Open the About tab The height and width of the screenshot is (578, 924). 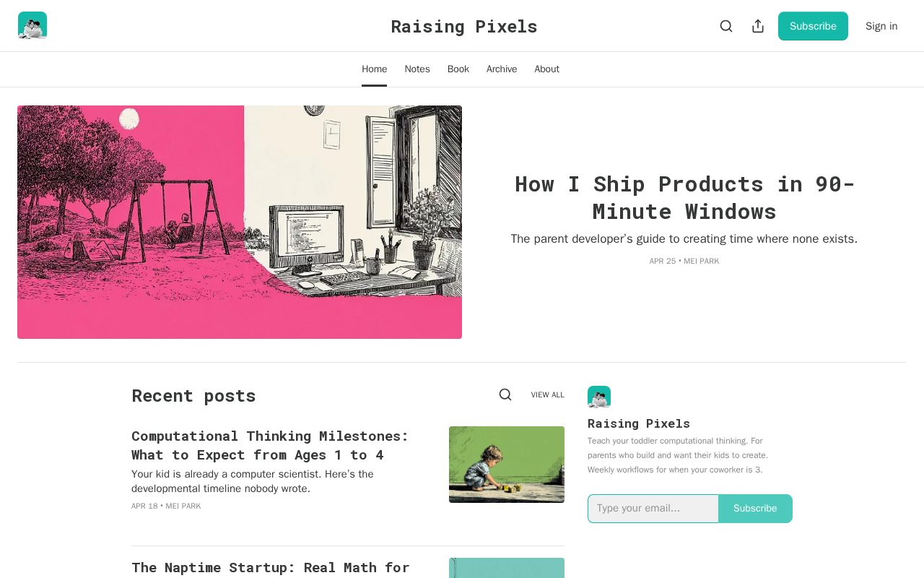[547, 69]
